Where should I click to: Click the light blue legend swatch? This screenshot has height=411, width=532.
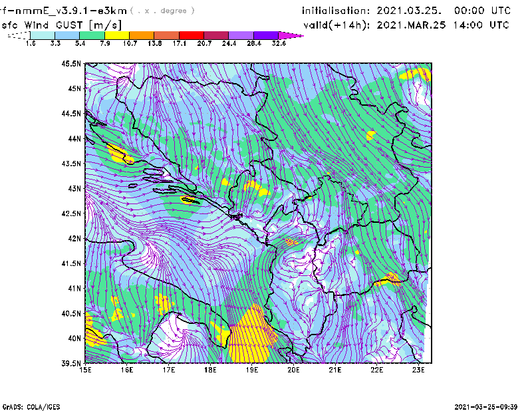[67, 35]
